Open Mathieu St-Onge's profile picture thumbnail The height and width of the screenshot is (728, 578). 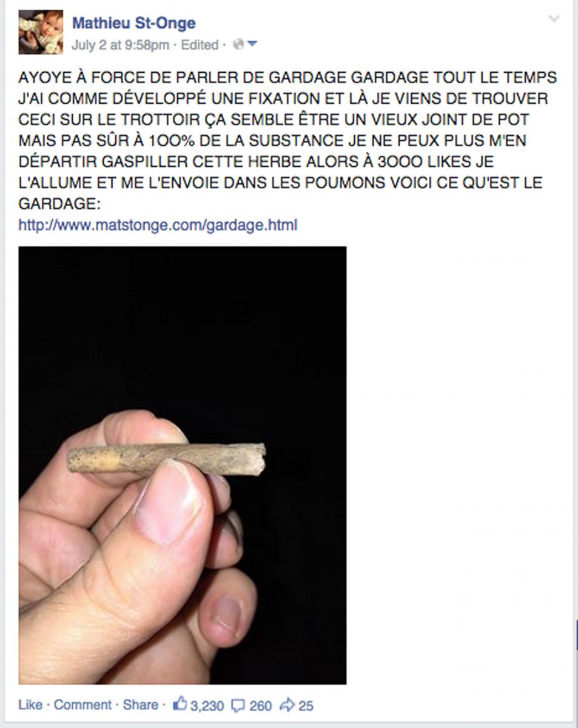(x=41, y=32)
